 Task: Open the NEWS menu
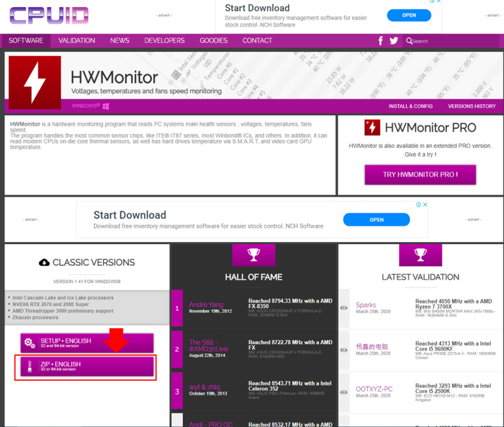[120, 40]
